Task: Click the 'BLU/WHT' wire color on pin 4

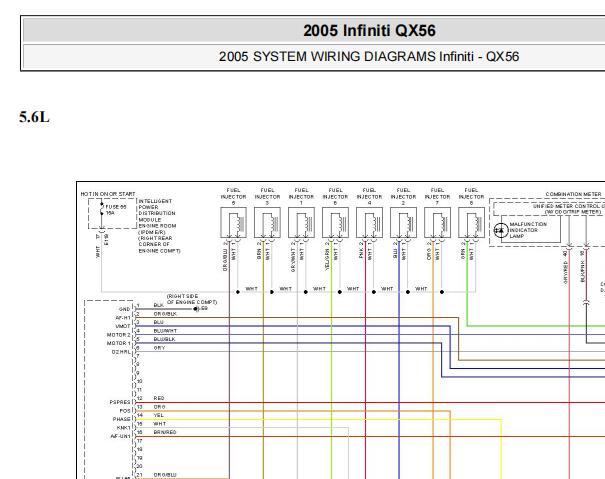Action: [x=165, y=331]
